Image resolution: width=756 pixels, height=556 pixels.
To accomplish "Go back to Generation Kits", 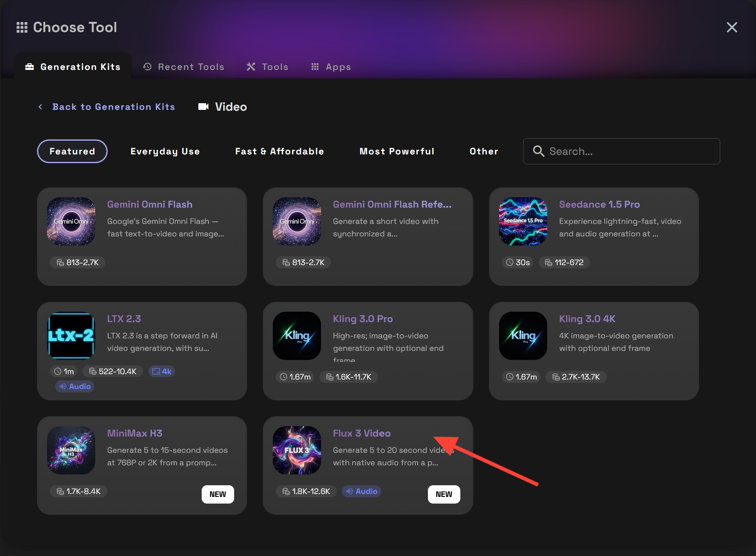I will (106, 107).
